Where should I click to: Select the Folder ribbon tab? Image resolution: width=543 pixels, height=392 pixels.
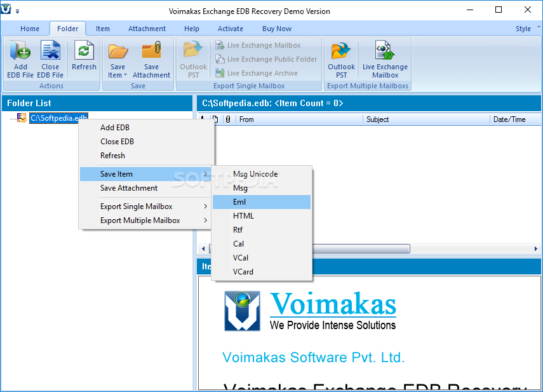[x=67, y=29]
